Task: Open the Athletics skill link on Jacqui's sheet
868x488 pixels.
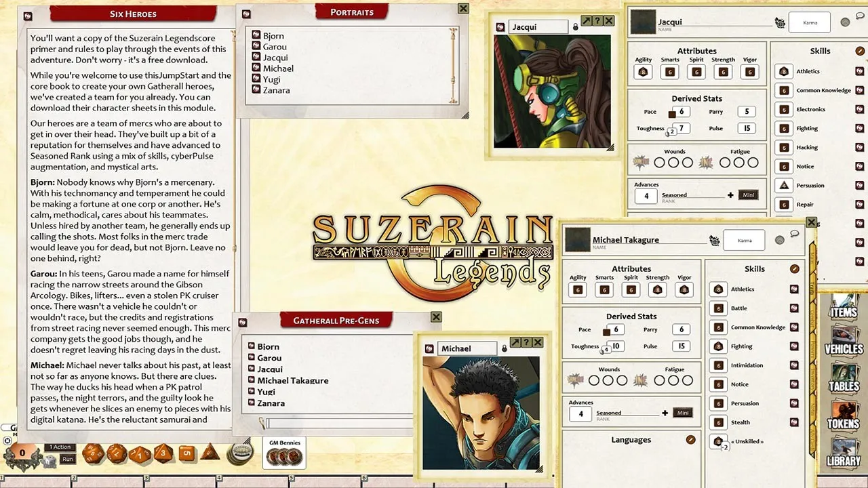Action: pyautogui.click(x=860, y=71)
